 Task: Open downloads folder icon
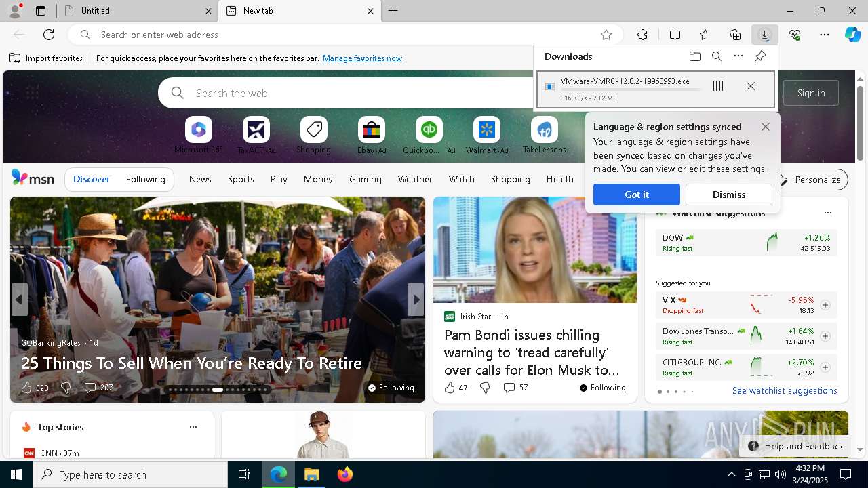click(x=694, y=56)
